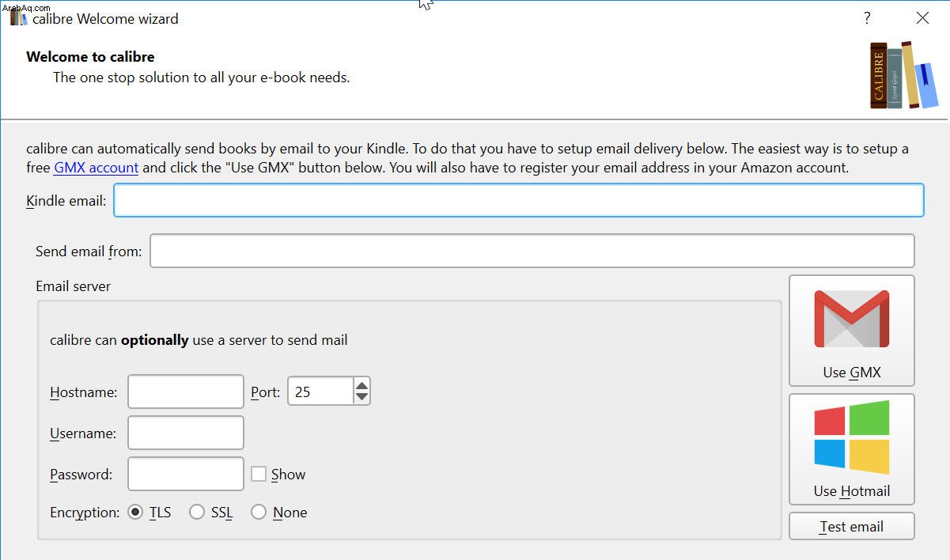
Task: Click the Use GMX button
Action: [852, 331]
